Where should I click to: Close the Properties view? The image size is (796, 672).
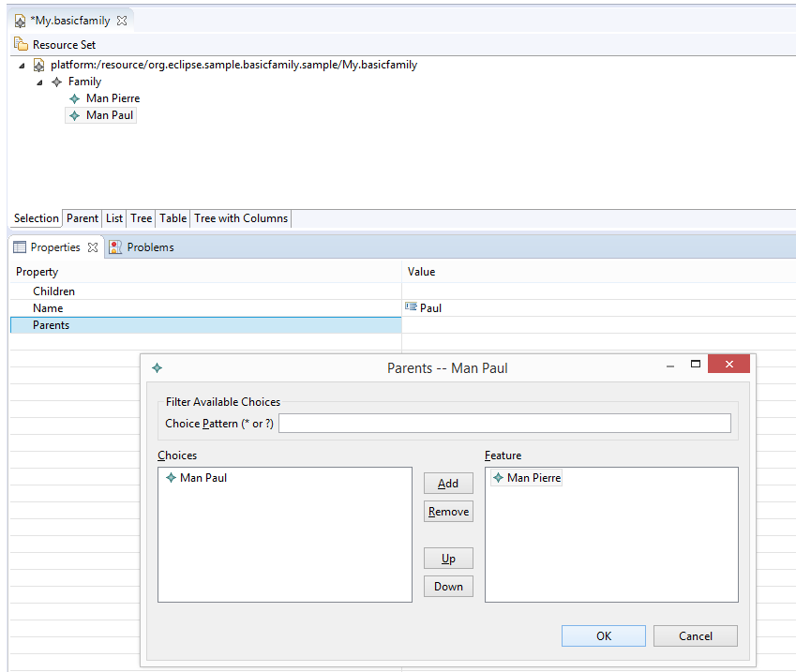93,247
